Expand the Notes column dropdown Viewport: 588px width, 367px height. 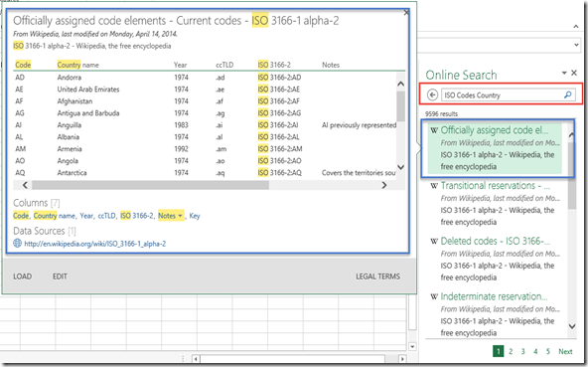(180, 216)
